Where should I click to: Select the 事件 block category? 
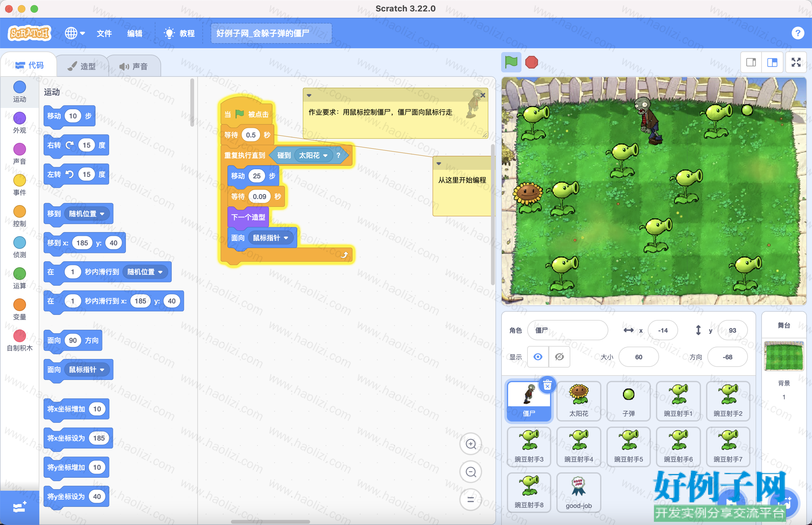point(19,185)
